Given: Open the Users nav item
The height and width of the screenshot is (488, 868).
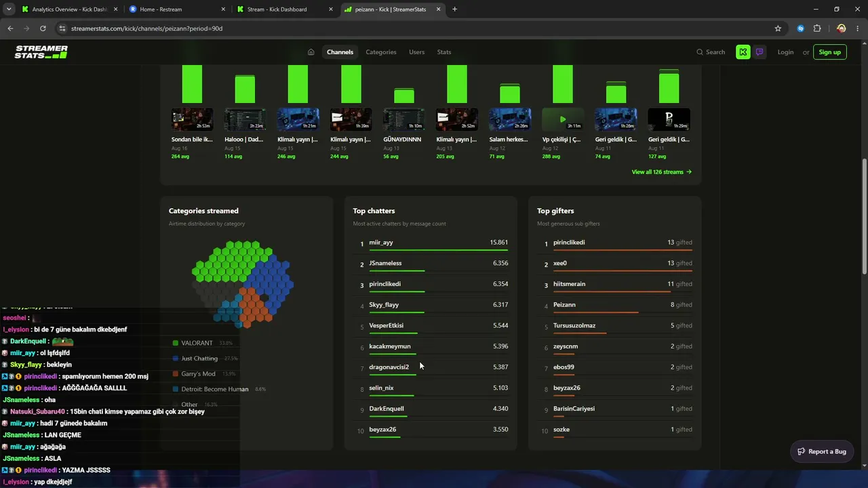Looking at the screenshot, I should [416, 52].
